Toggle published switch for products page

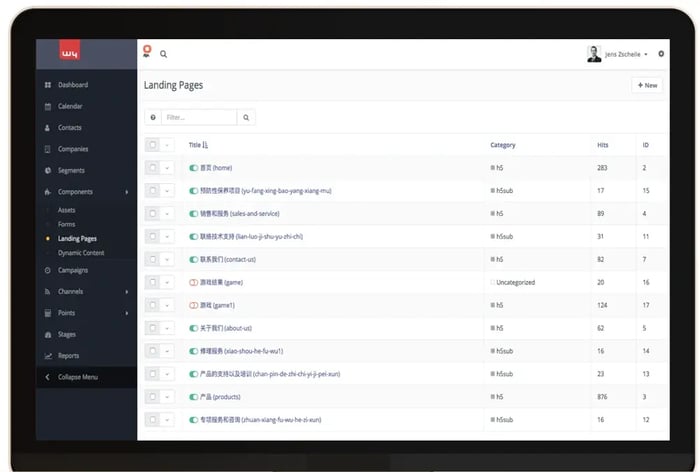[193, 397]
